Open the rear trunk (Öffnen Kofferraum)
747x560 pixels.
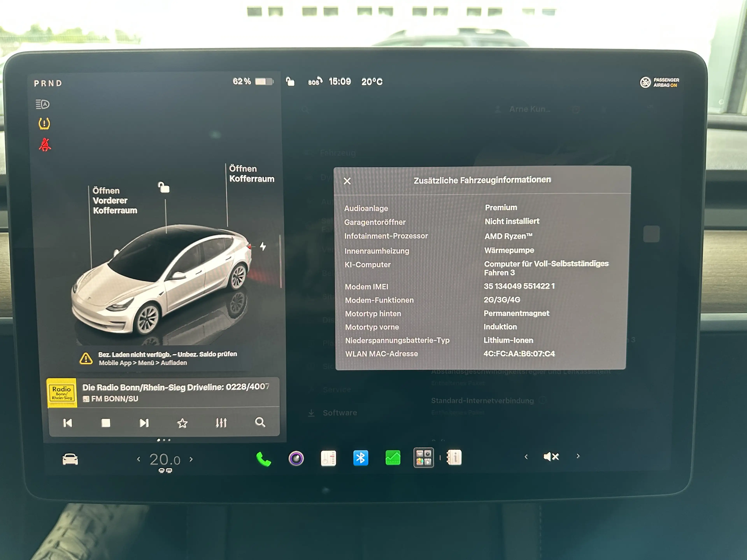coord(252,173)
